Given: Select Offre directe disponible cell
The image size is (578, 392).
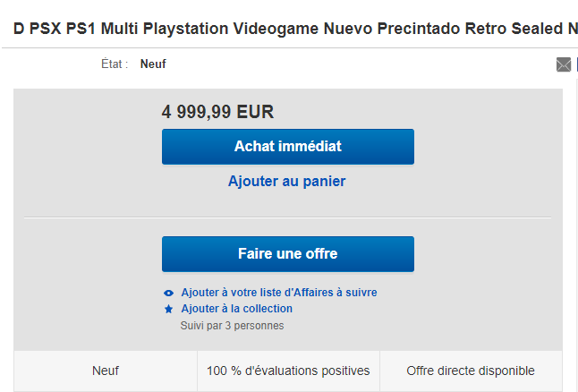Looking at the screenshot, I should tap(471, 371).
